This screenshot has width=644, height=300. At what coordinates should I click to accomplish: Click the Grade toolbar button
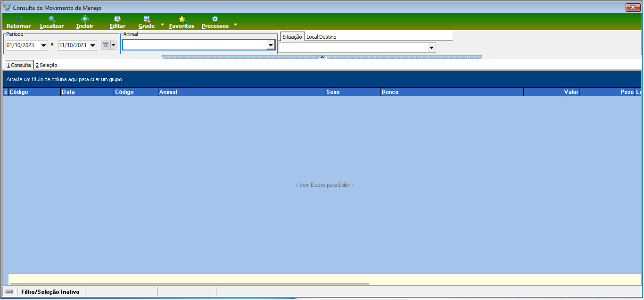pyautogui.click(x=147, y=22)
